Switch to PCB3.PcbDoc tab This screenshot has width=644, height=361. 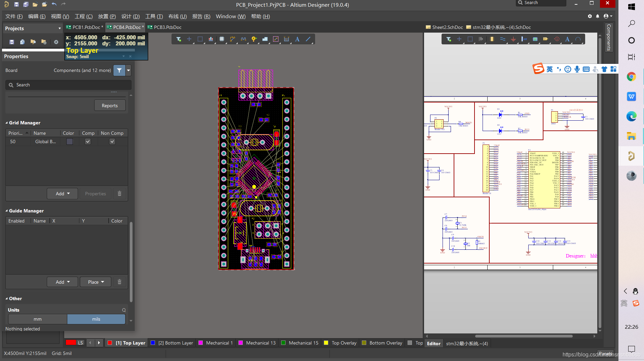[164, 27]
